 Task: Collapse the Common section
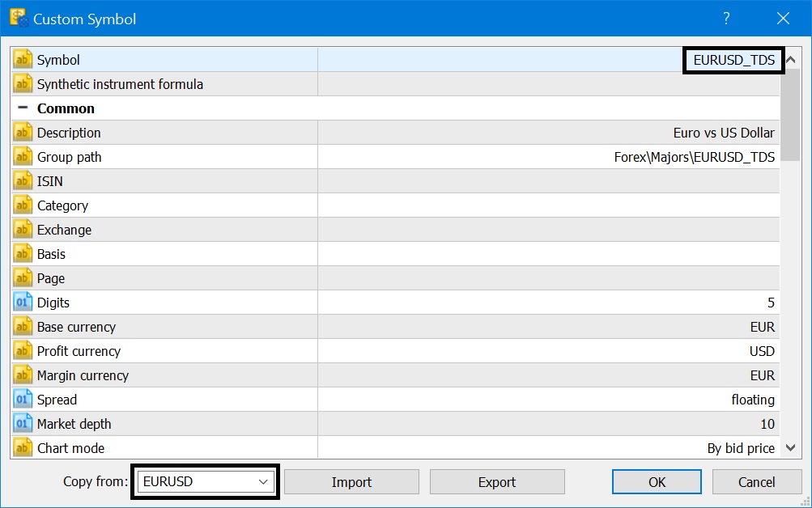pos(23,108)
